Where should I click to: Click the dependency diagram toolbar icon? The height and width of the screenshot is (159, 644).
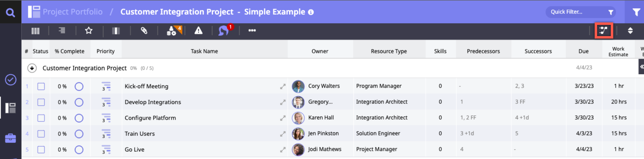(603, 30)
